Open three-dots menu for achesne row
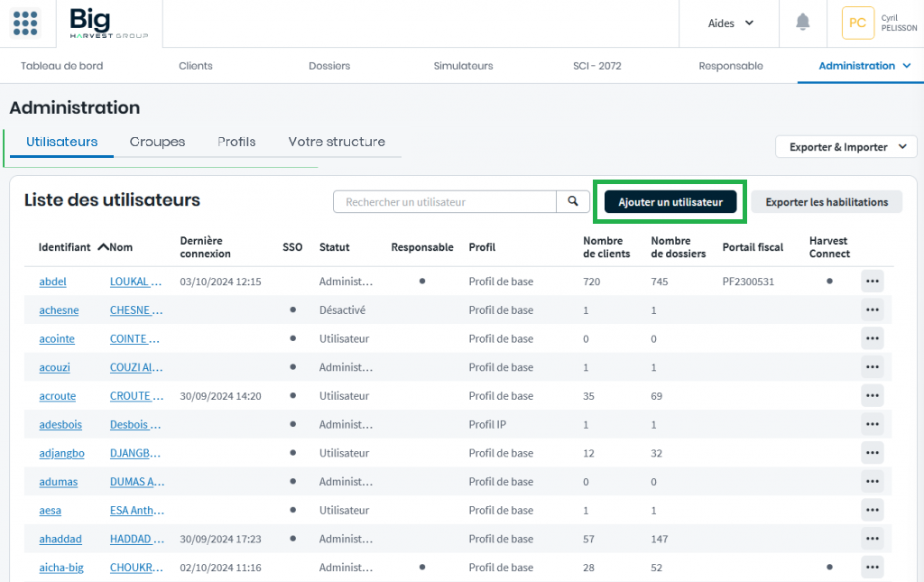 872,310
